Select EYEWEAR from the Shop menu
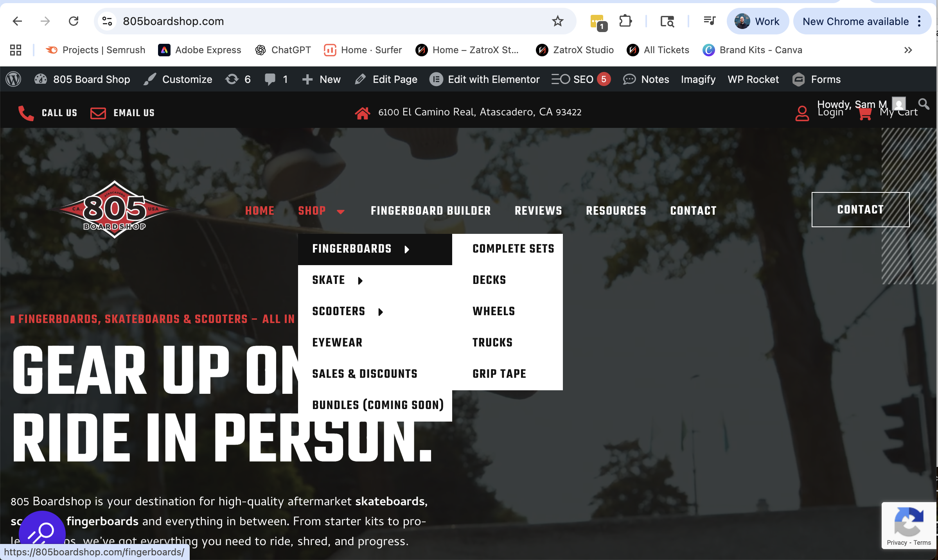938x560 pixels. tap(337, 343)
